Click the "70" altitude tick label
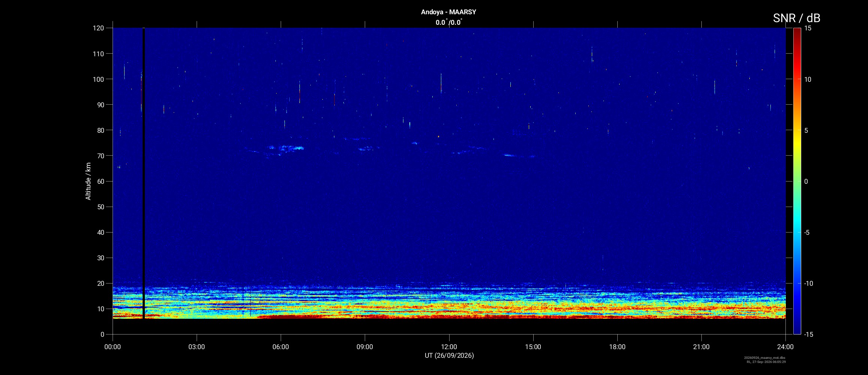This screenshot has height=375, width=868. tap(101, 156)
